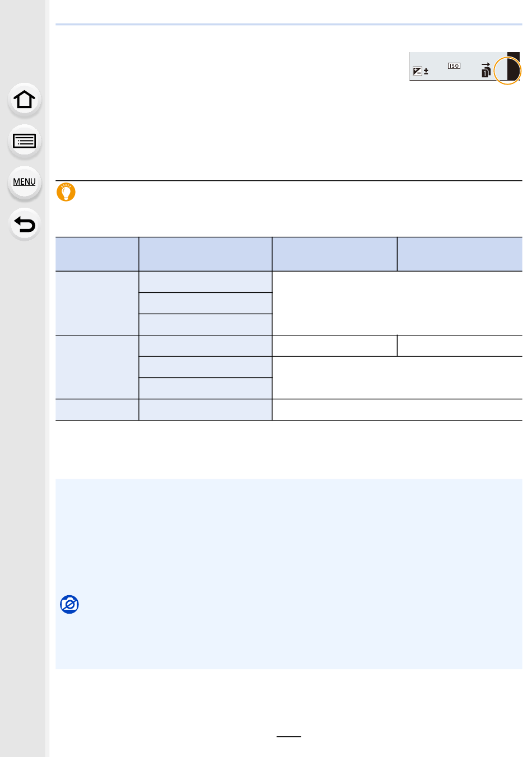Click the orange lightbulb tip icon
Viewport: 532px width, 757px height.
coord(66,192)
